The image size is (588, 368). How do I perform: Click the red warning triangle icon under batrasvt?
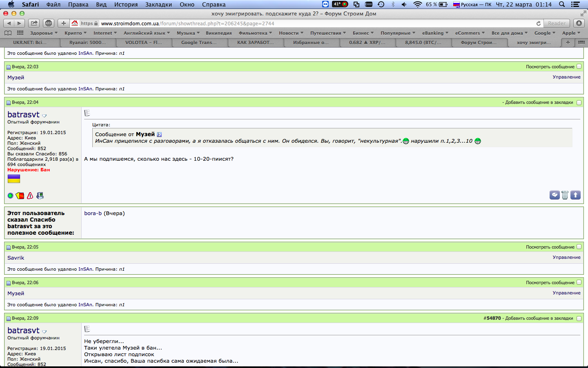(x=30, y=196)
